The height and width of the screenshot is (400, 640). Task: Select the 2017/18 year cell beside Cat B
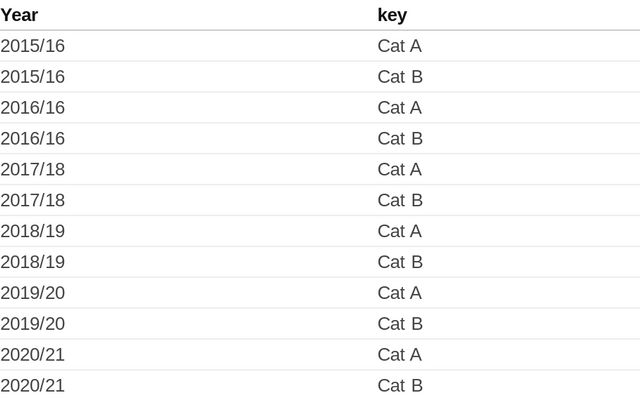coord(33,201)
